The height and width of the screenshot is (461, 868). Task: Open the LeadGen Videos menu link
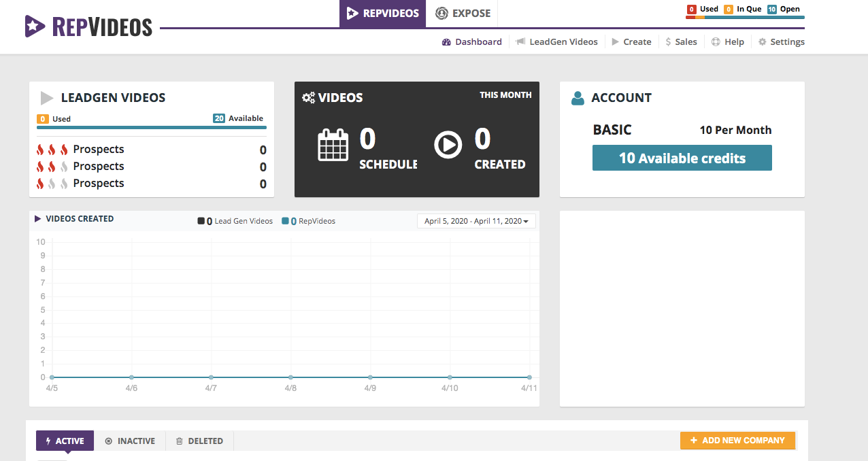(556, 41)
